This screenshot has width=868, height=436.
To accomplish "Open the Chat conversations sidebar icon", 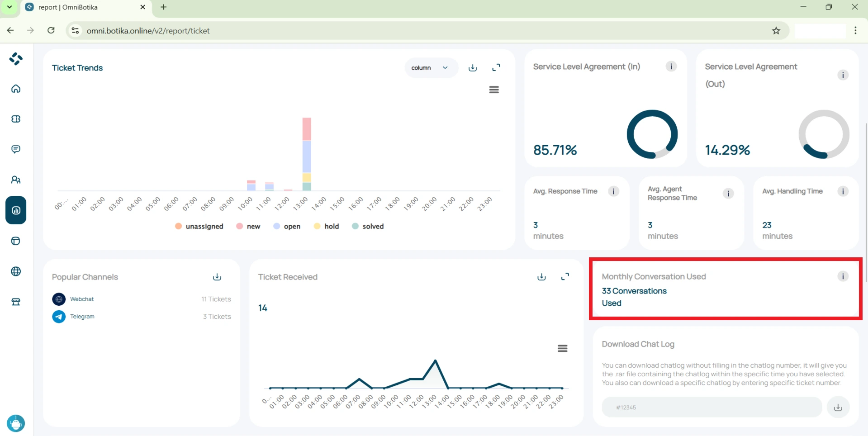I will [x=16, y=149].
